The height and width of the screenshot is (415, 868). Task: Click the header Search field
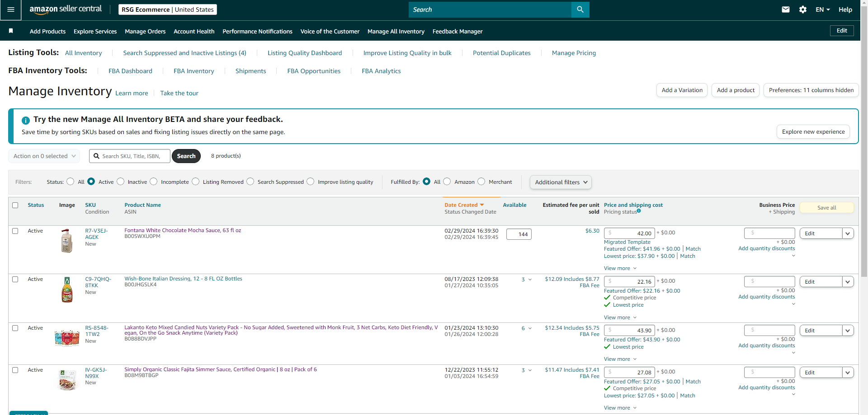tap(490, 9)
